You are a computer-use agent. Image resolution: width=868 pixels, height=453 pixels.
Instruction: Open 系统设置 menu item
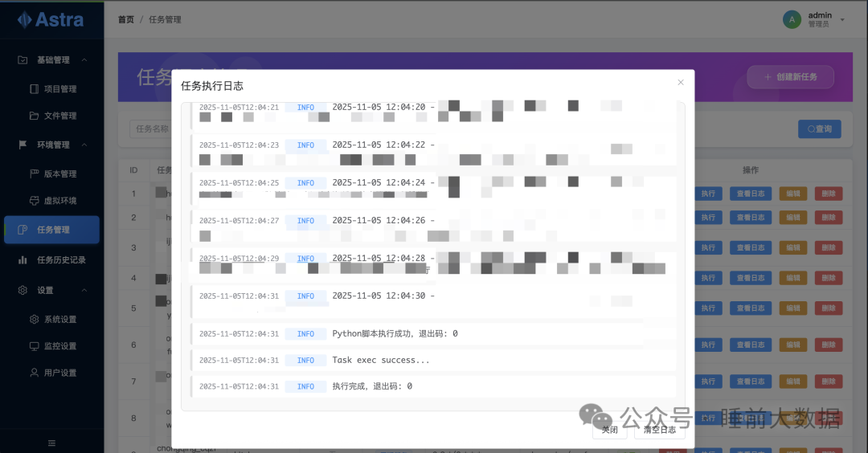(51, 319)
